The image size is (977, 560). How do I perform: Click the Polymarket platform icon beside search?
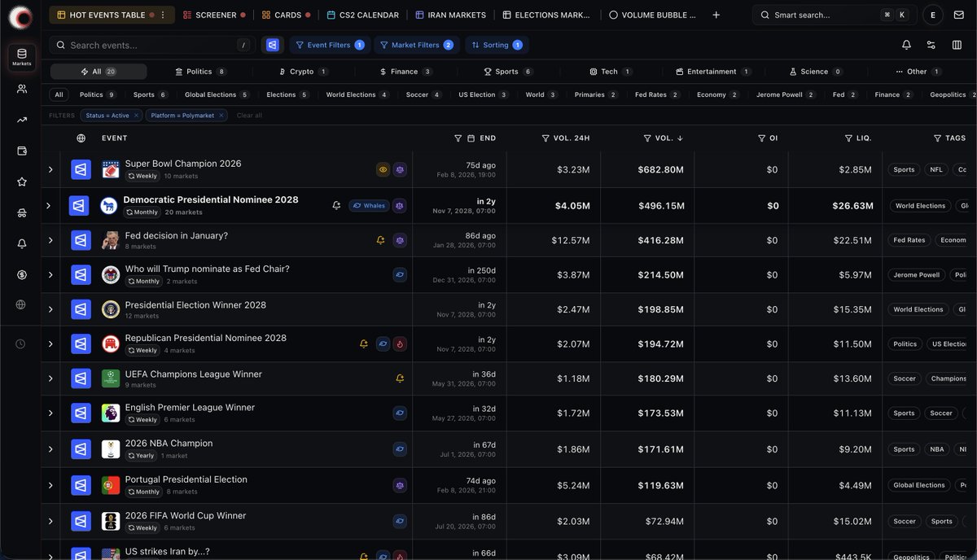[x=272, y=46]
